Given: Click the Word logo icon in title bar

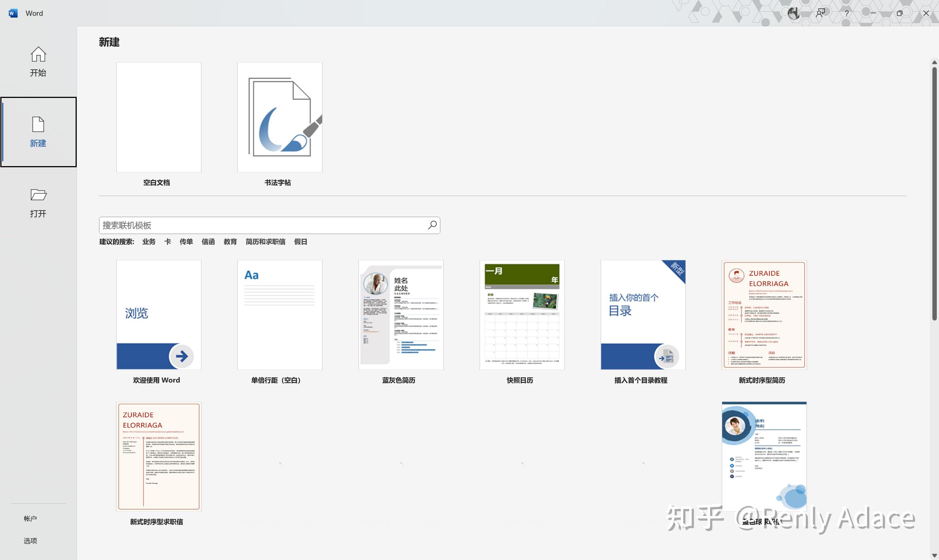Looking at the screenshot, I should pyautogui.click(x=13, y=13).
